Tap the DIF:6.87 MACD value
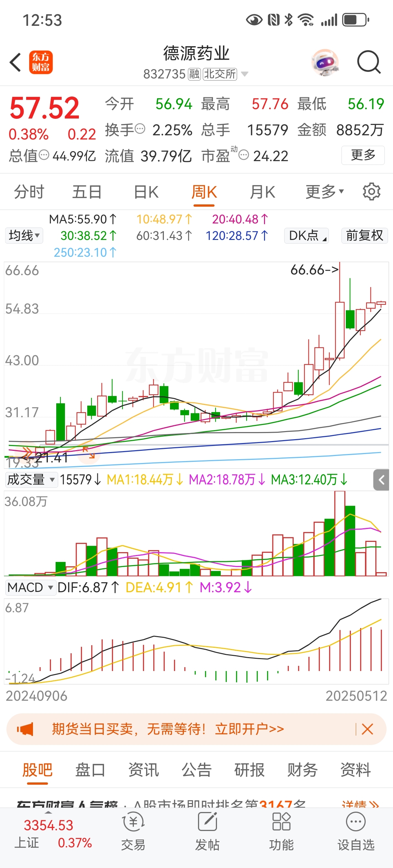The height and width of the screenshot is (868, 393). 88,587
